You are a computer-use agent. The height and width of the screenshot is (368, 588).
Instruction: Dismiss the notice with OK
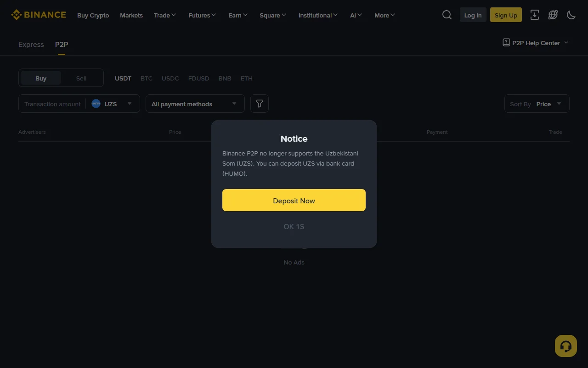294,226
